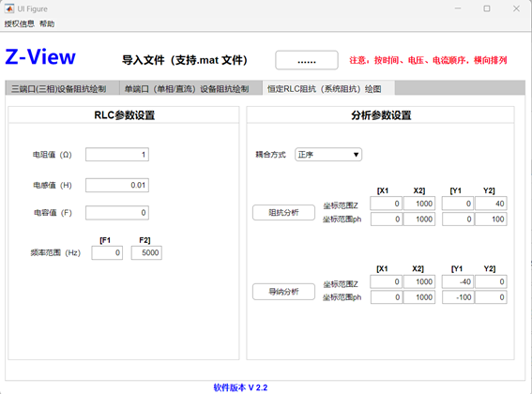Viewport: 532px width, 394px height.
Task: Click impedance 坐标范围Z X2 field
Action: coord(419,204)
